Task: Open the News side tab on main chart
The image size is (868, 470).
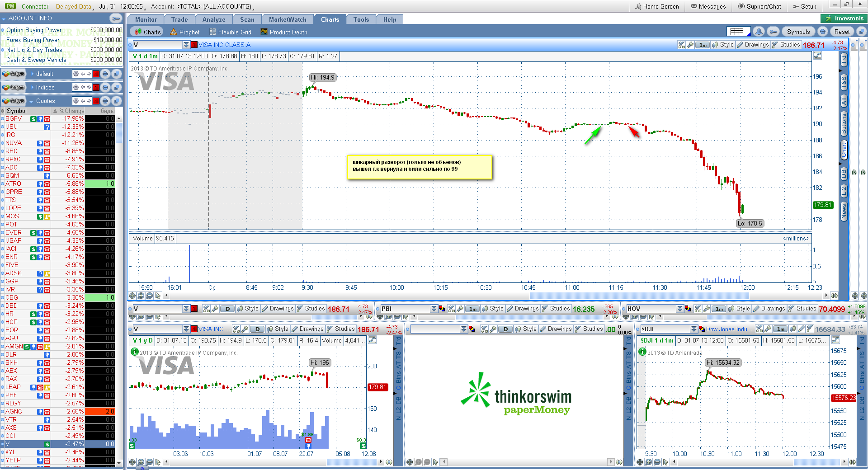Action: point(844,211)
